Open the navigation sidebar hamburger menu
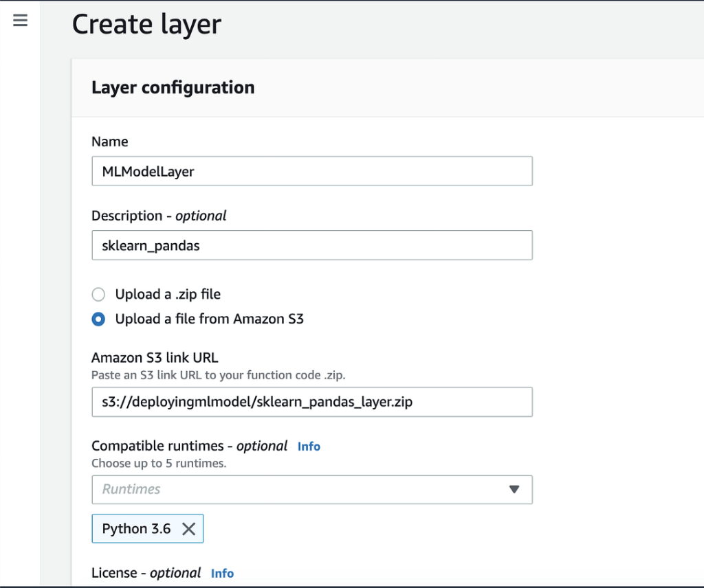Viewport: 704px width, 588px height. tap(20, 21)
